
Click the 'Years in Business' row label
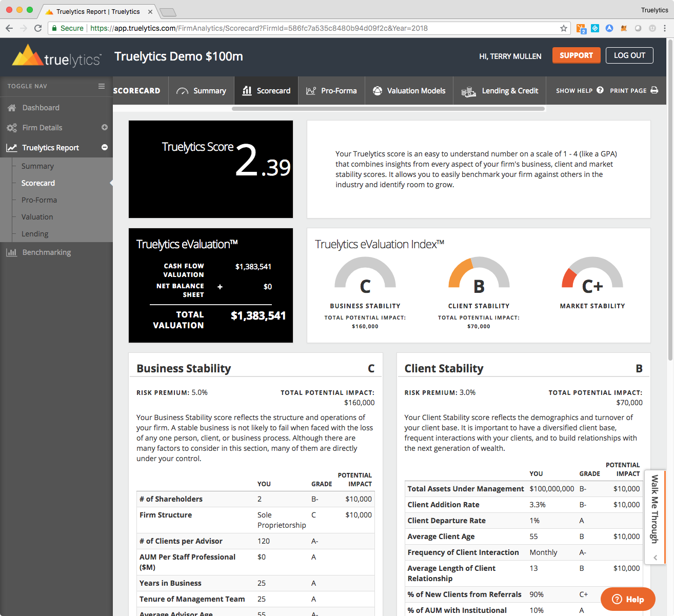(x=170, y=583)
